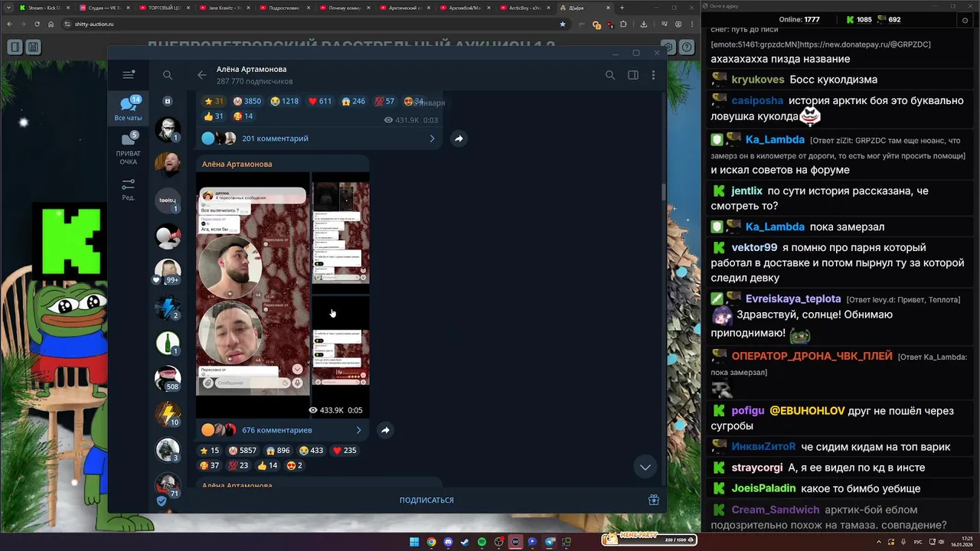Open the Ред. folder editor
The image size is (980, 551).
coord(128,190)
